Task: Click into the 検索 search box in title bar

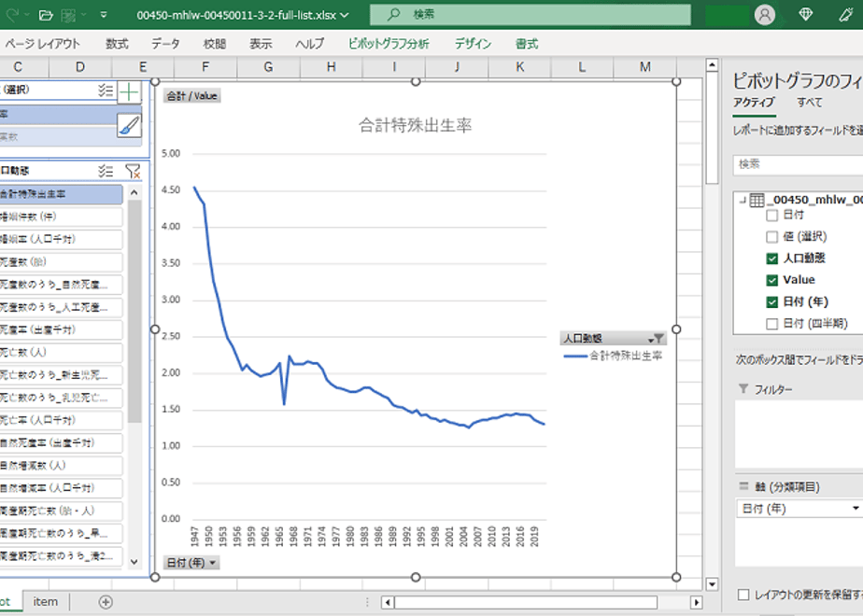Action: click(x=531, y=15)
